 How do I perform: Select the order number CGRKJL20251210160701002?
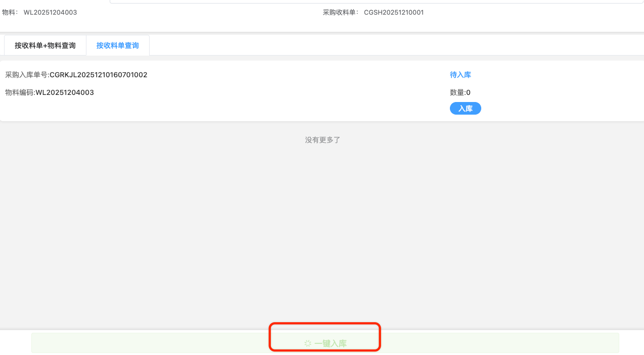99,75
